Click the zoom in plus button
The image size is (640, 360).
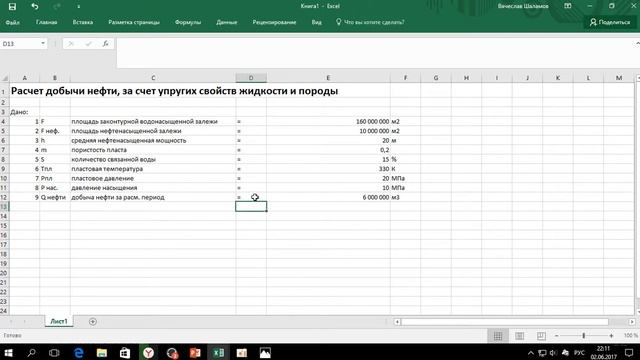(x=611, y=336)
